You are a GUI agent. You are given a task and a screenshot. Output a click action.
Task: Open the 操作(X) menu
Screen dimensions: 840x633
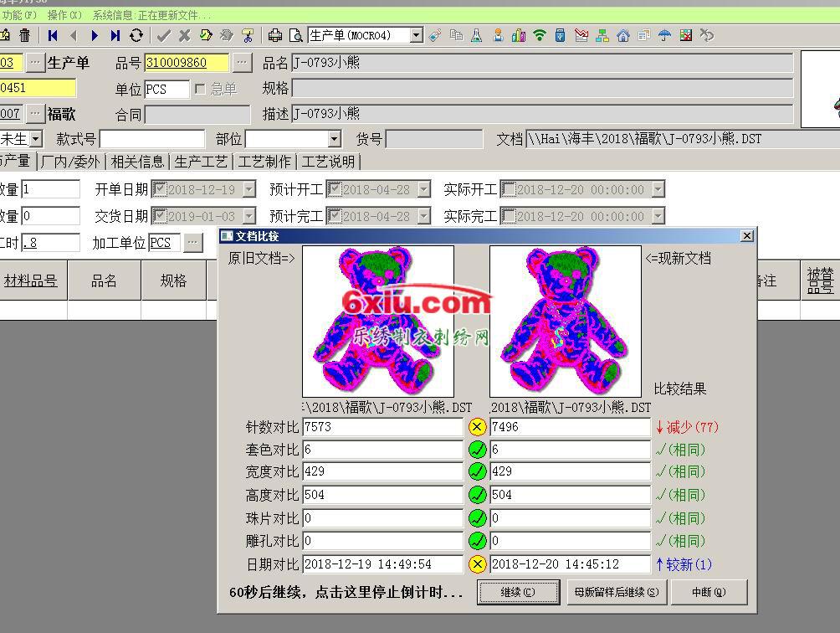click(x=64, y=15)
